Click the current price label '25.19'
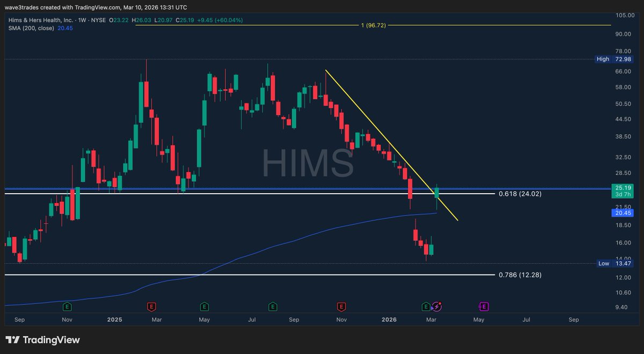Image resolution: width=644 pixels, height=354 pixels. pyautogui.click(x=623, y=188)
